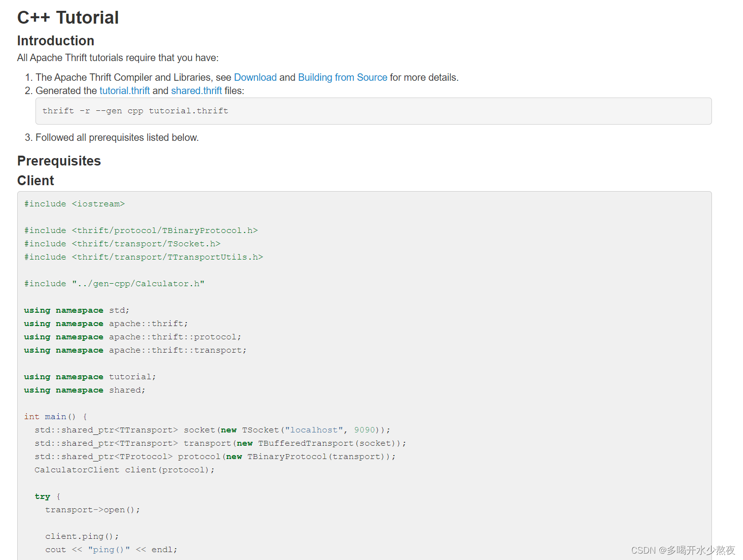The width and height of the screenshot is (743, 560).
Task: Open the Download link
Action: [x=255, y=77]
